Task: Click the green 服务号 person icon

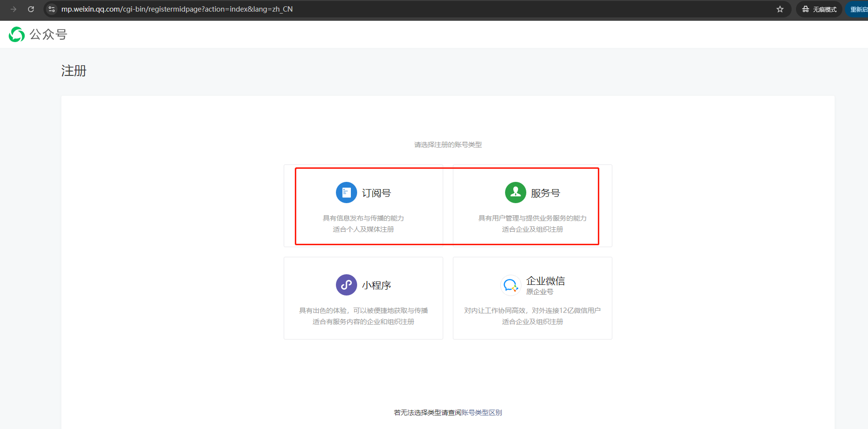Action: coord(515,192)
